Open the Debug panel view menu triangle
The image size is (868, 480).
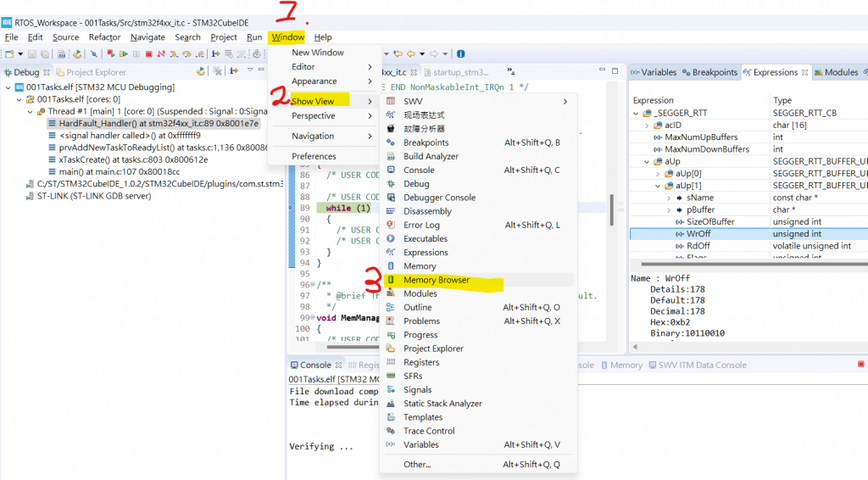(250, 70)
